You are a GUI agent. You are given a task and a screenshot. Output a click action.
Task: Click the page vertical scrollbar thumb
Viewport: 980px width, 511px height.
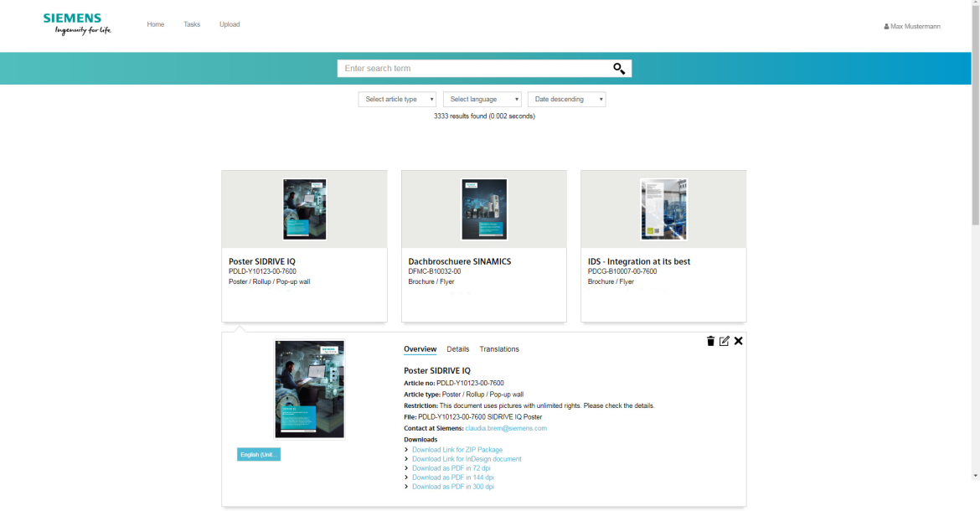976,116
